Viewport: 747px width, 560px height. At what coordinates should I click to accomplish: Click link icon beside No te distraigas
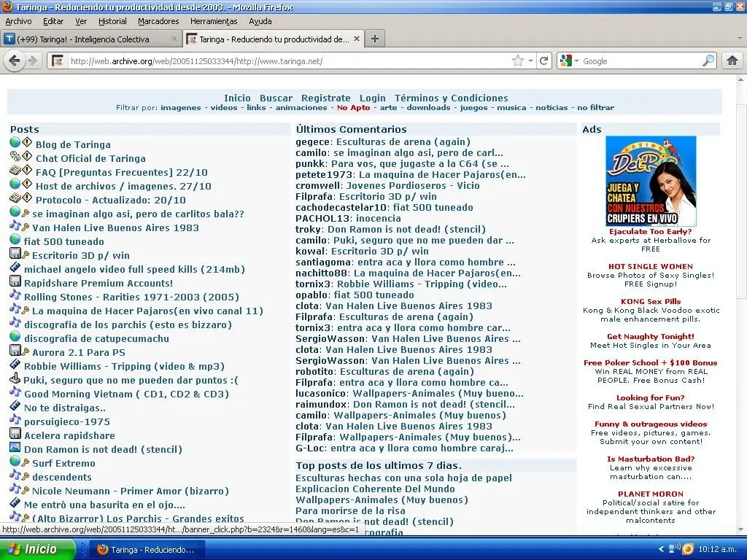tap(15, 405)
